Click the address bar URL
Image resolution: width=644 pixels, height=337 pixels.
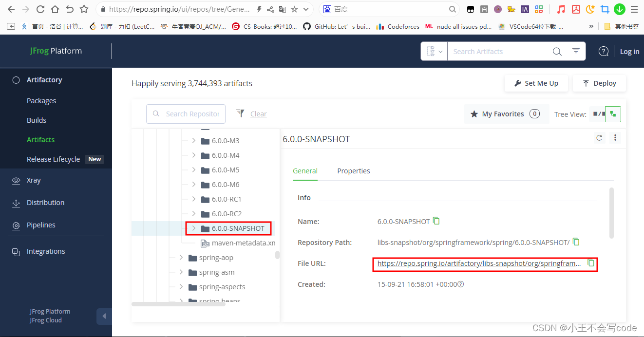tap(180, 9)
